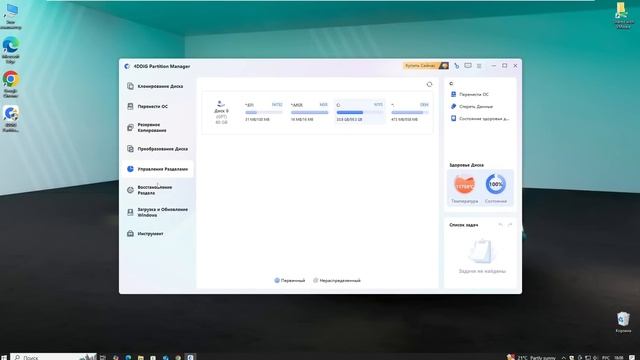The width and height of the screenshot is (640, 360).
Task: Click the taskbar search box Поиск
Action: [54, 357]
